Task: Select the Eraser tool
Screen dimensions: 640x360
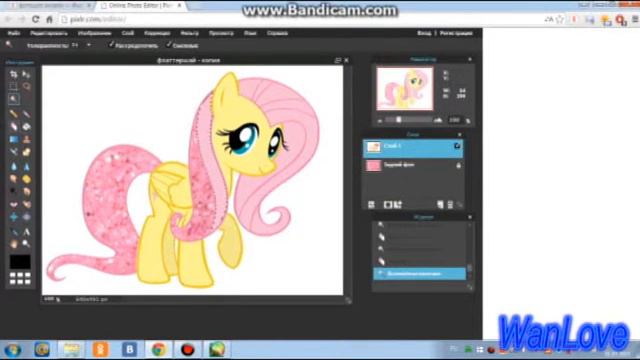Action: [13, 127]
